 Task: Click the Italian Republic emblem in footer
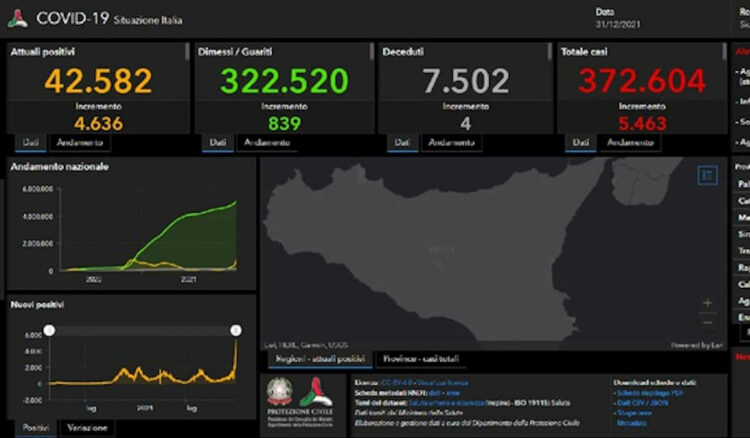pyautogui.click(x=281, y=392)
